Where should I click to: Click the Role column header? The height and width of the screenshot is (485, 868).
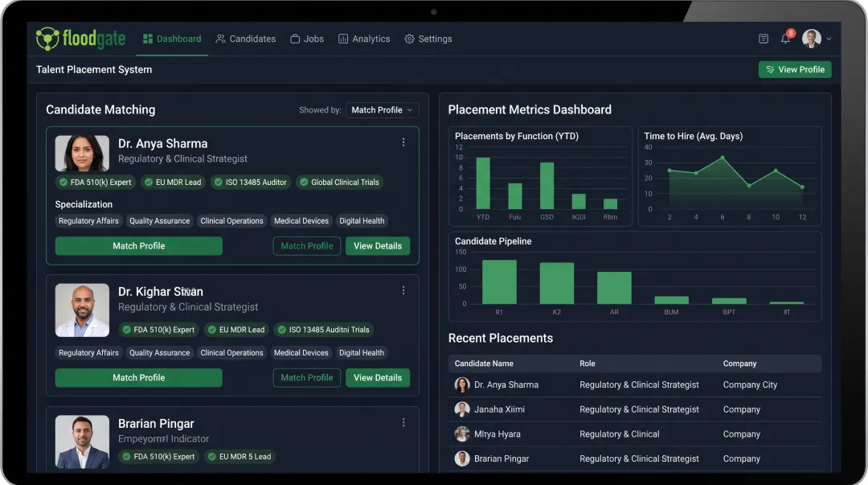[x=588, y=364]
